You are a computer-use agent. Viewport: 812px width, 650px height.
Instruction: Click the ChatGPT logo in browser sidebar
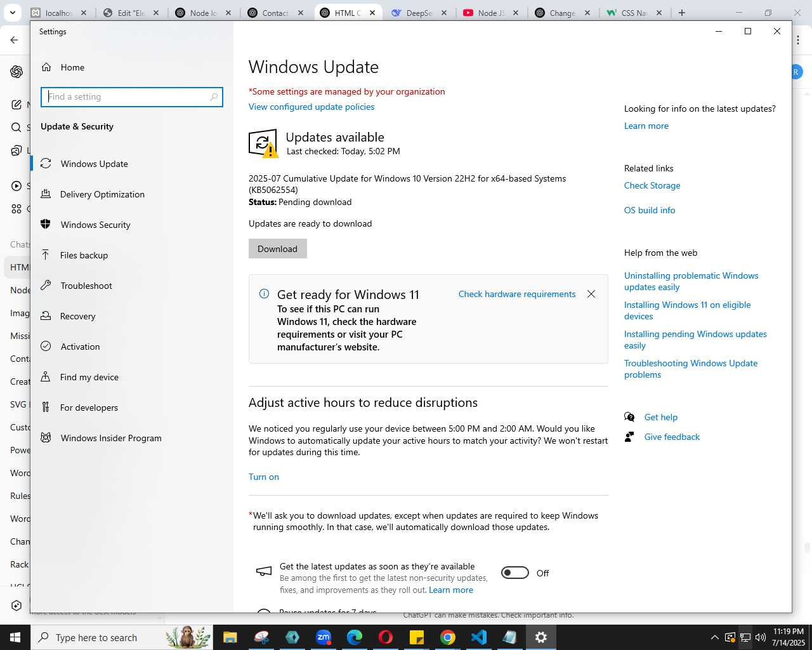[x=16, y=72]
